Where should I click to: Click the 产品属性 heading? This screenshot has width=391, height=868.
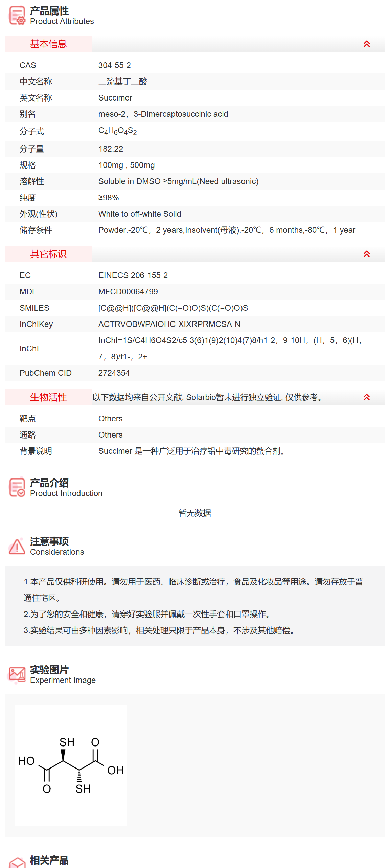[49, 11]
